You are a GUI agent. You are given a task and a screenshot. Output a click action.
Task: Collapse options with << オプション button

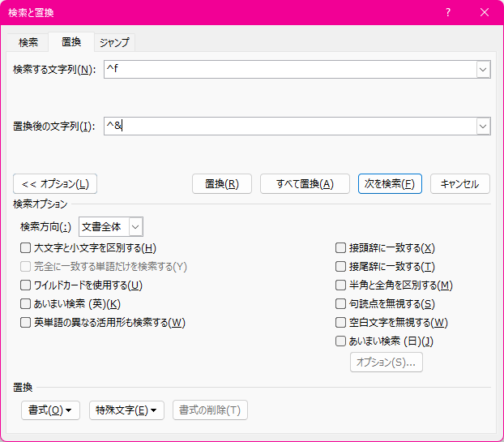point(55,184)
